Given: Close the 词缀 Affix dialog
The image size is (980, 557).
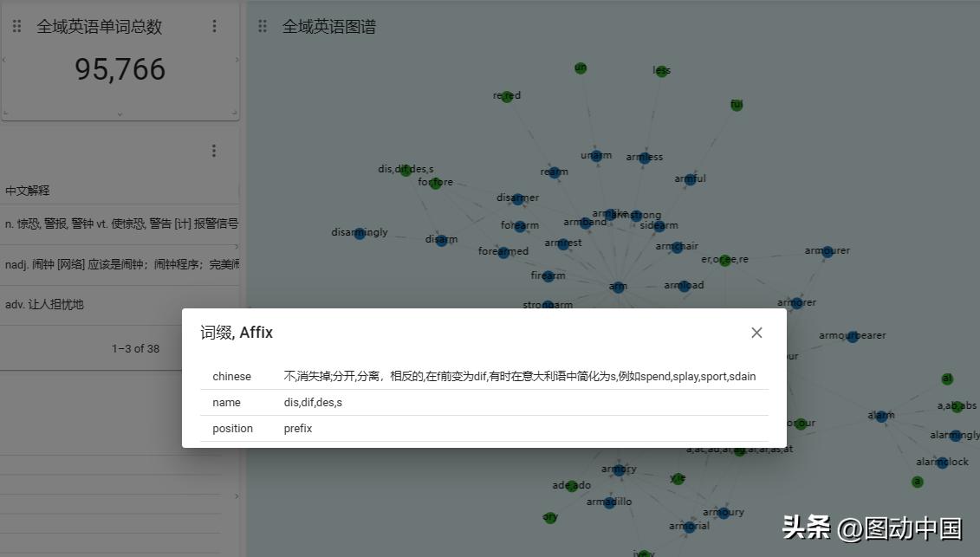Looking at the screenshot, I should point(756,332).
